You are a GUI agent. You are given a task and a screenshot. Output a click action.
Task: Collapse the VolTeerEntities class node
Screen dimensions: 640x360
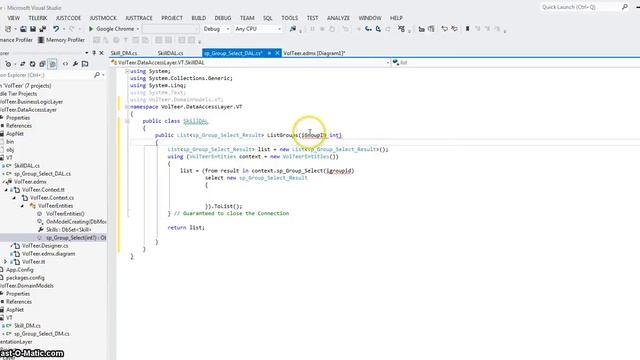[x=22, y=206]
